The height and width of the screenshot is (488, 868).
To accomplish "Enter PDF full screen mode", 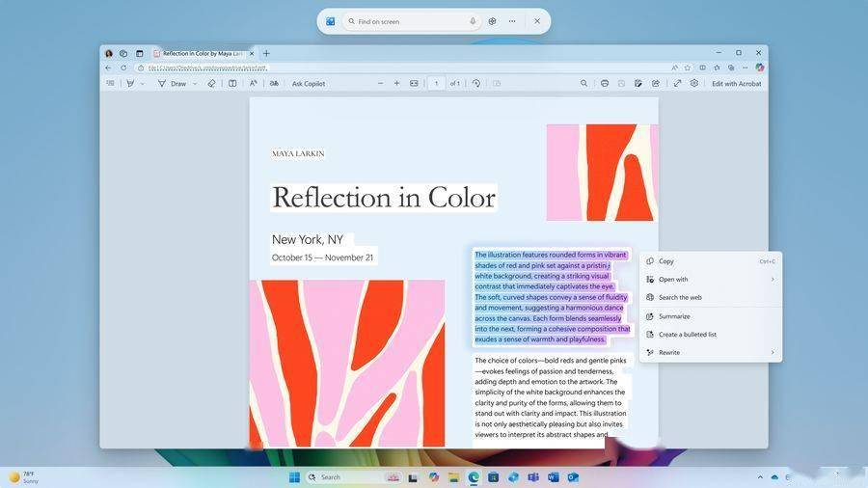I will coord(678,84).
